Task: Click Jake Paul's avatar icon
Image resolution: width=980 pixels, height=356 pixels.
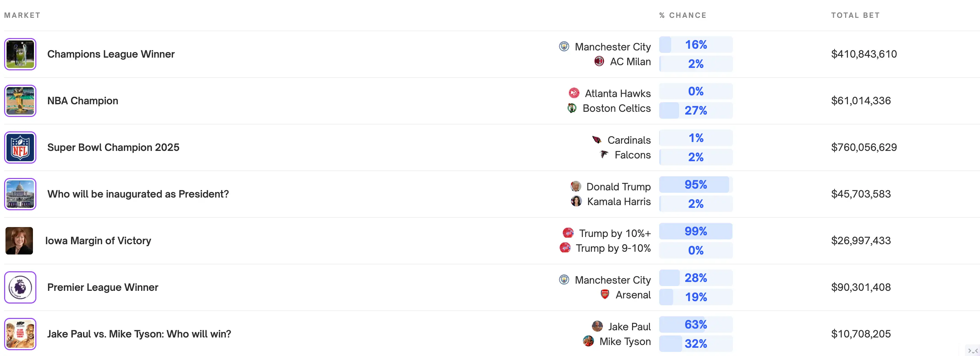Action: tap(597, 326)
